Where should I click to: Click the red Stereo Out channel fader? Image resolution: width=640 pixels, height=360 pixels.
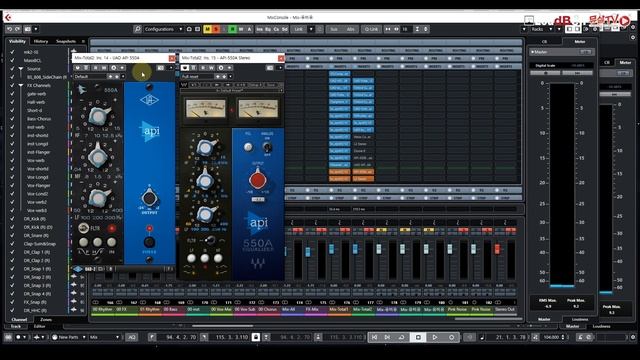pos(497,249)
